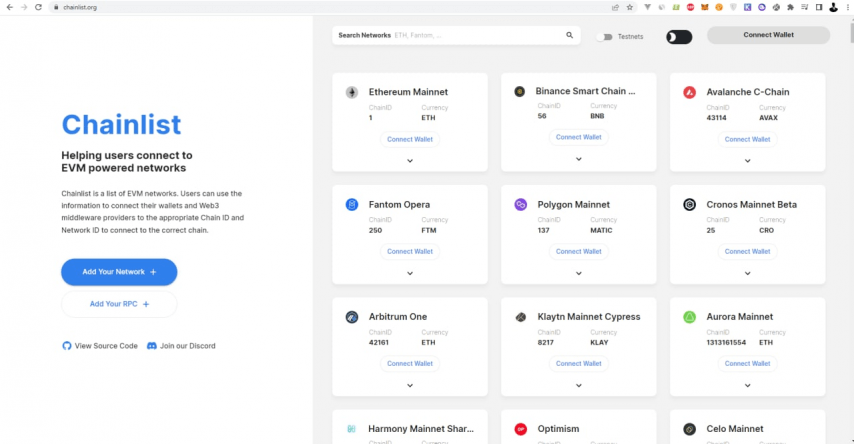Expand Cronos Mainnet Beta card chevron

pyautogui.click(x=748, y=273)
